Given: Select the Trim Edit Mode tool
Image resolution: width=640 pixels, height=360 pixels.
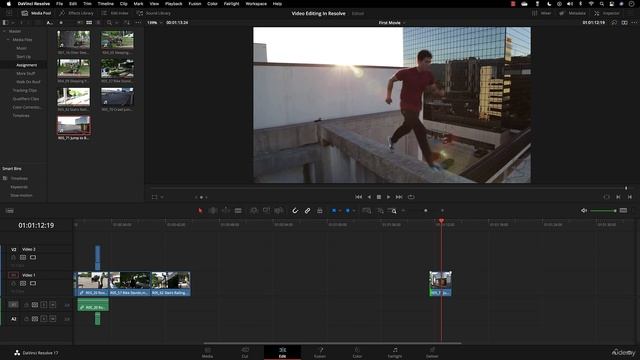Looking at the screenshot, I should click(213, 211).
